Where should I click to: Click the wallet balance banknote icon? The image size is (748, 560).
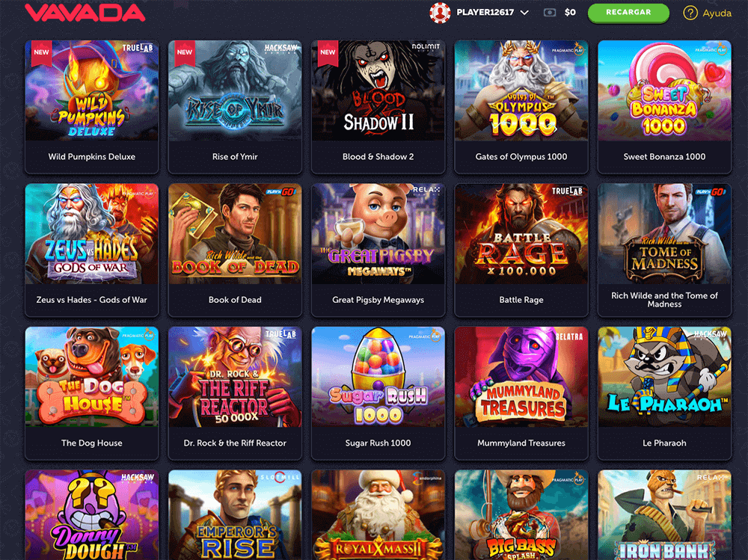(550, 13)
